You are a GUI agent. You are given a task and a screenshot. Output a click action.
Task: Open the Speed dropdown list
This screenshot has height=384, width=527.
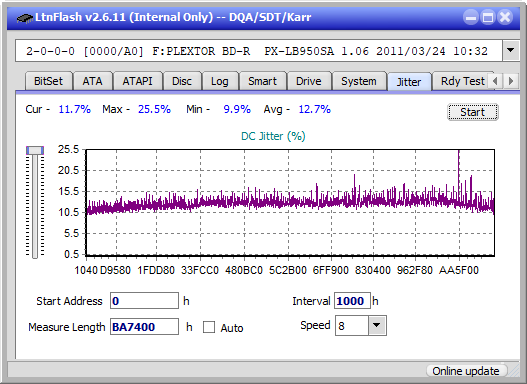coord(377,325)
